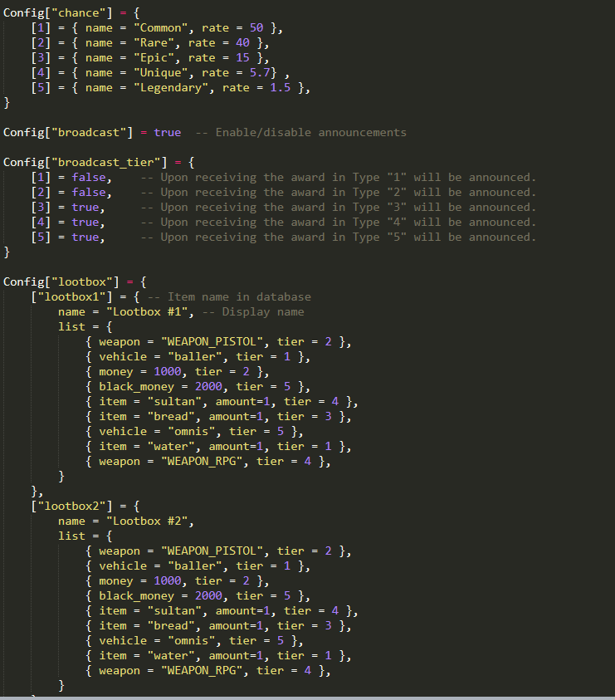Click the baller vehicle entry in lootbox1
Screen dimensions: 615x700
coord(198,357)
